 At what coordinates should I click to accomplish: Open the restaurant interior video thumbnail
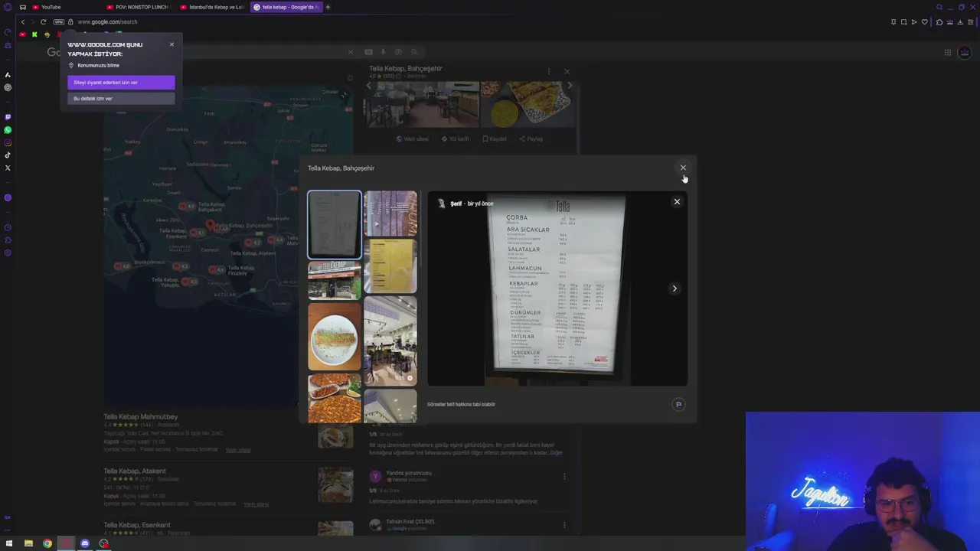(390, 341)
